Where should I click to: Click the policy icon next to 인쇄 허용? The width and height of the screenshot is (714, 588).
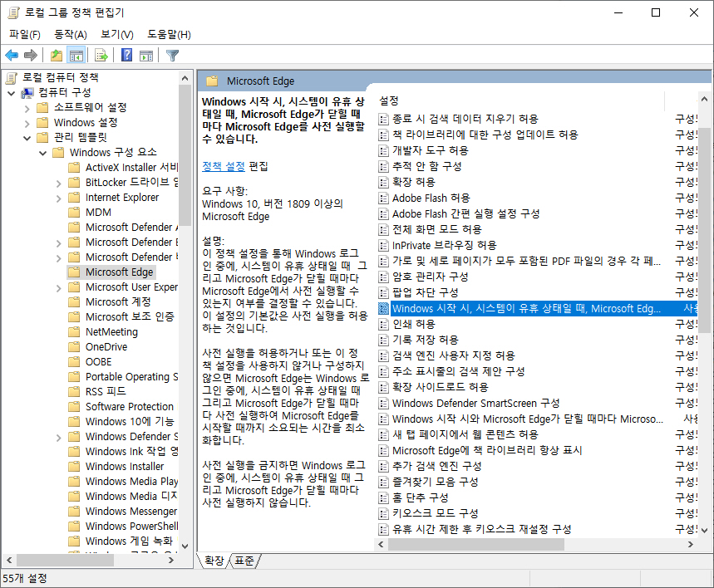383,325
